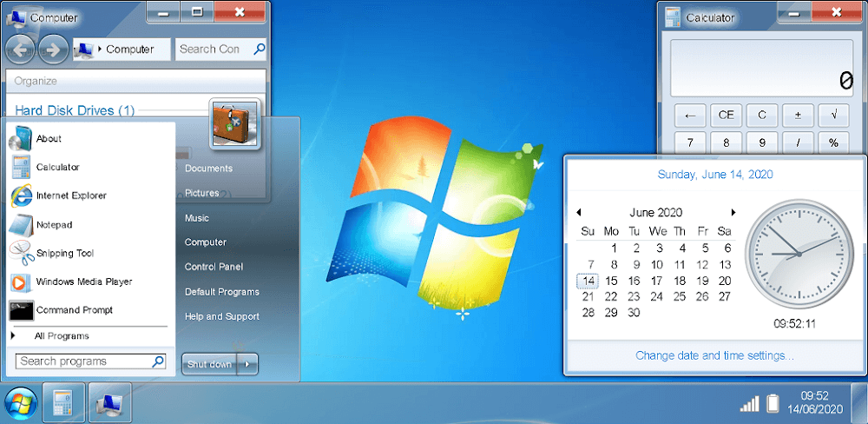This screenshot has width=868, height=424.
Task: Click the network signal tray icon
Action: tap(750, 403)
